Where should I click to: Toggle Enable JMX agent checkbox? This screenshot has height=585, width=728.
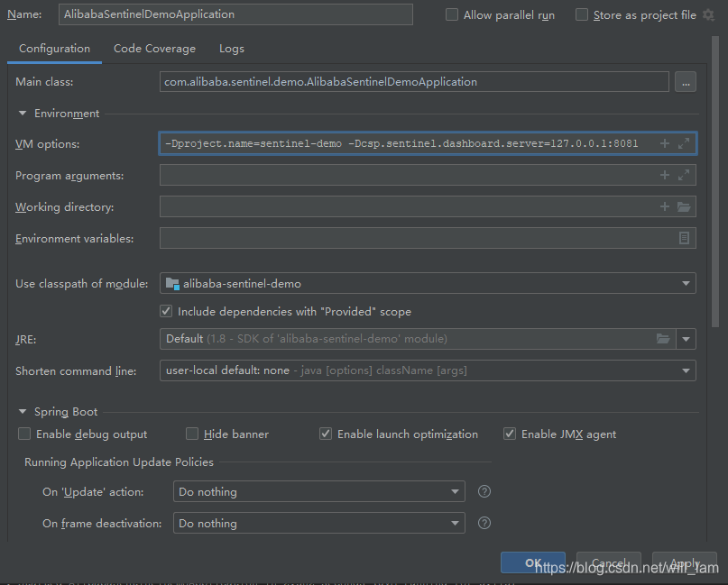[x=510, y=434]
